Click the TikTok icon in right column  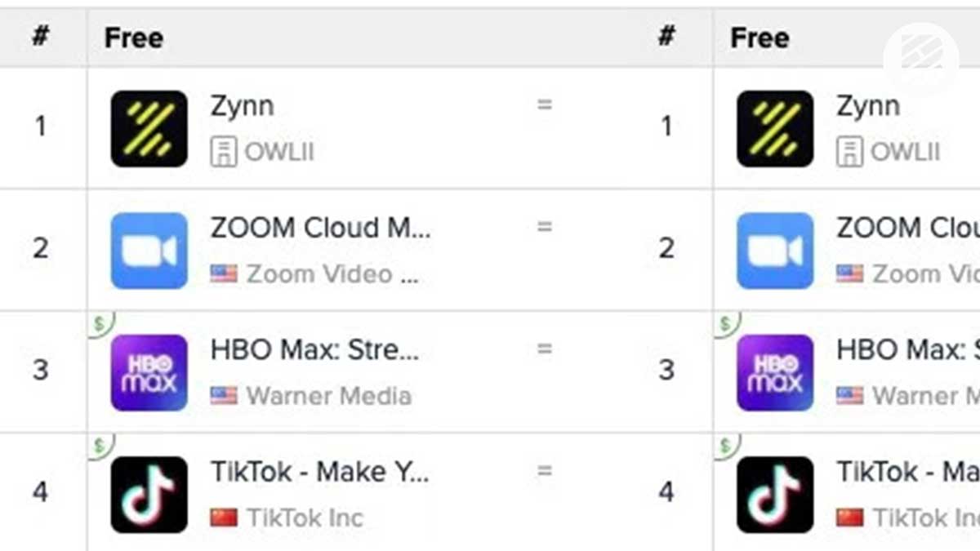775,495
